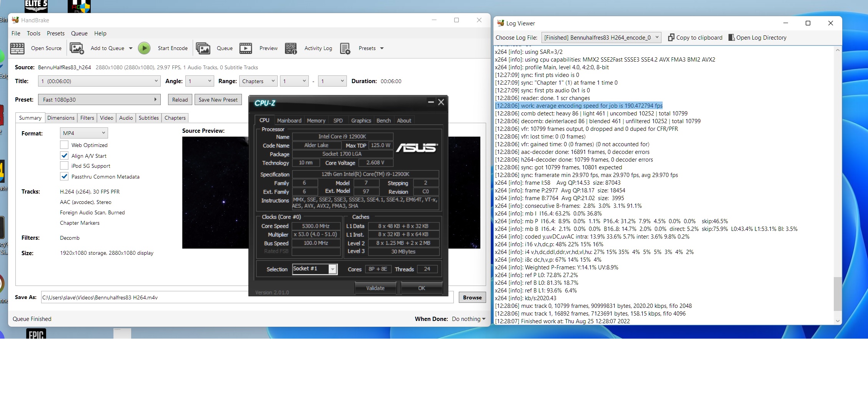Viewport: 868px width, 416px height.
Task: Open the Queue stacked-photos icon
Action: coord(203,48)
